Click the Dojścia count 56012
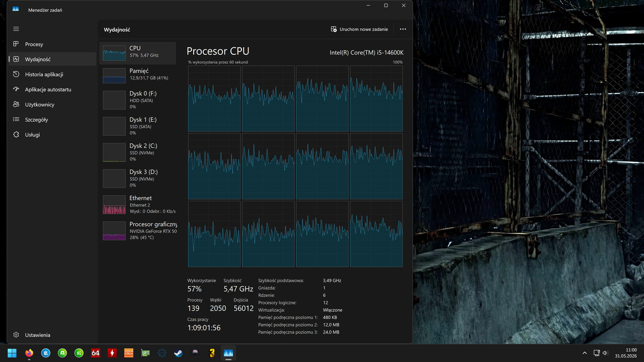Image resolution: width=644 pixels, height=362 pixels. pyautogui.click(x=244, y=308)
